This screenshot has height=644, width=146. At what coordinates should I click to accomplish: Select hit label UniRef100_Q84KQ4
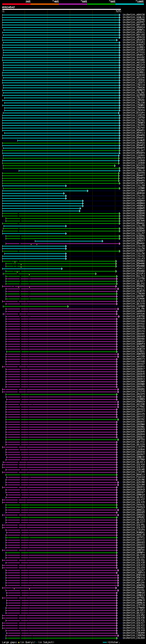[134, 193]
